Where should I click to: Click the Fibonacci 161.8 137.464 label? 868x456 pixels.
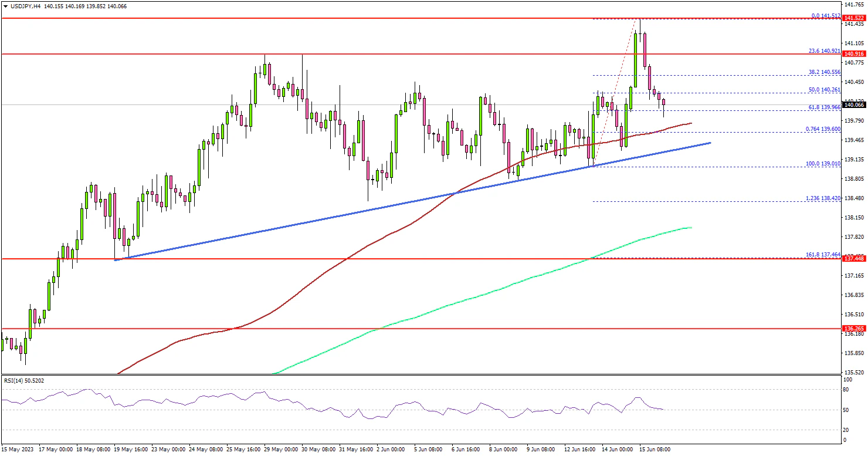pyautogui.click(x=824, y=255)
